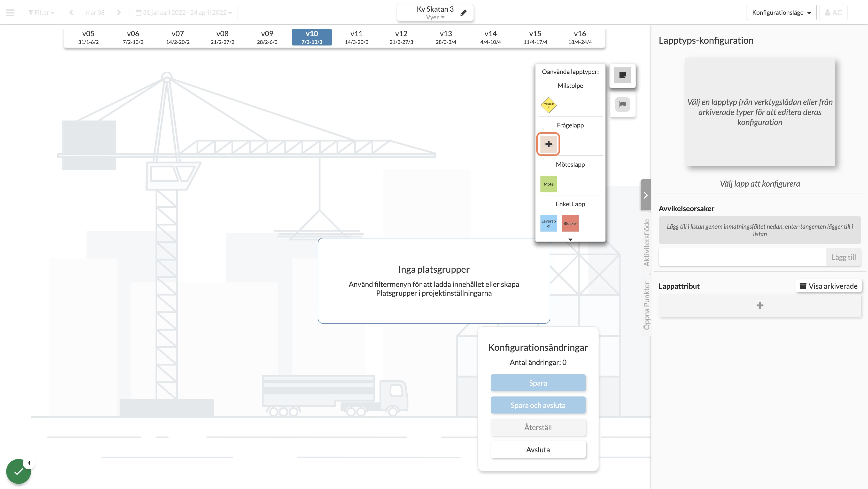Expand the Vyer views dropdown
868x489 pixels.
pos(435,17)
